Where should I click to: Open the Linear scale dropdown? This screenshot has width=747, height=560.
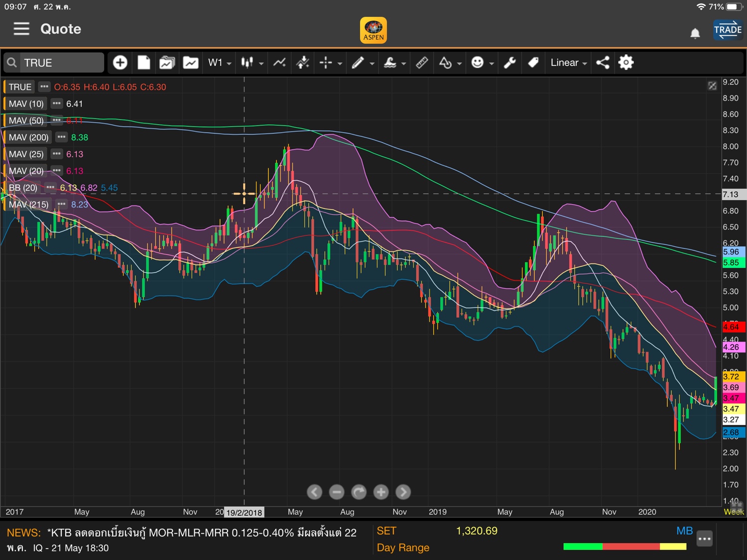tap(569, 63)
